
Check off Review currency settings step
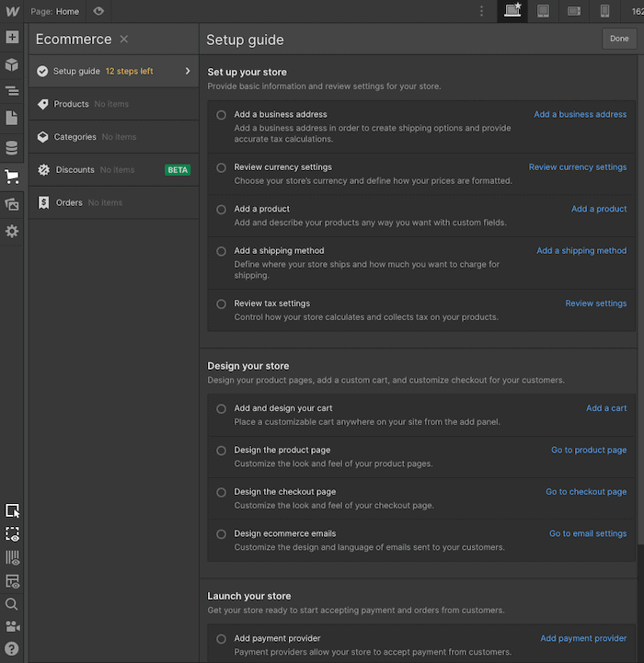pos(221,167)
